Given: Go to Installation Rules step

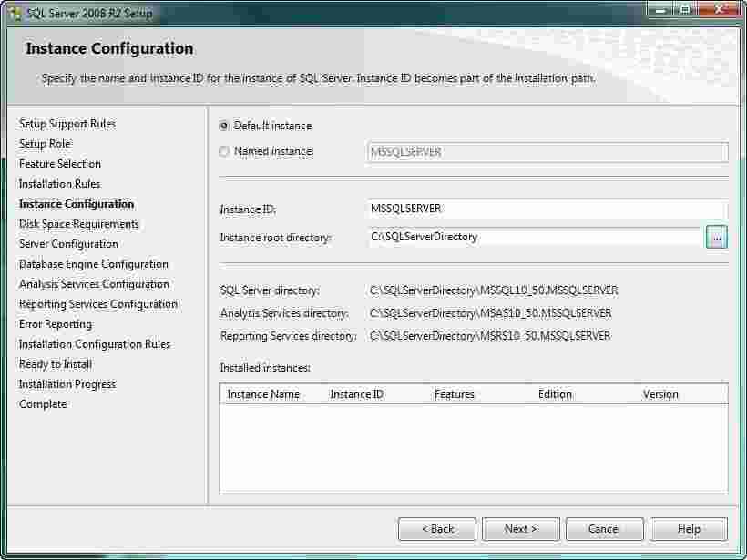Looking at the screenshot, I should pos(60,184).
